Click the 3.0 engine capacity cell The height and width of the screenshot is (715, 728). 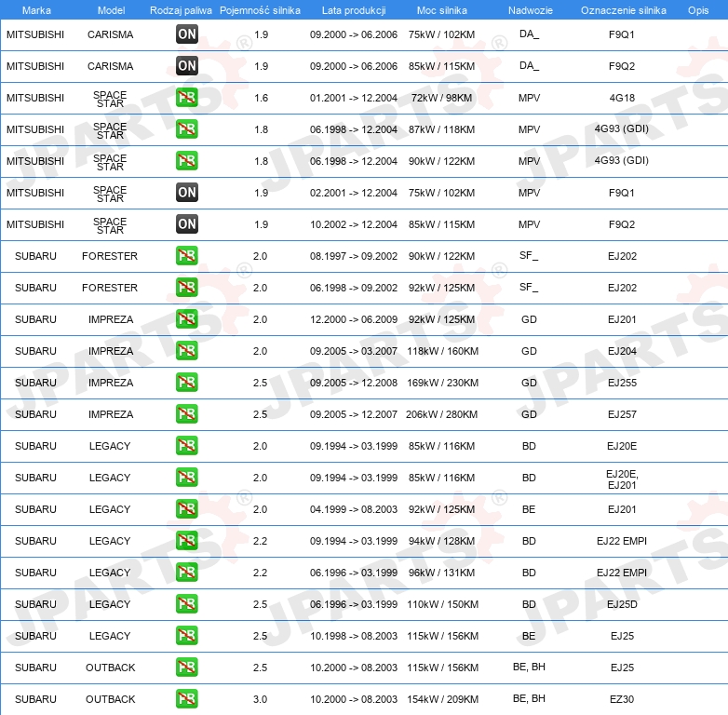click(260, 699)
